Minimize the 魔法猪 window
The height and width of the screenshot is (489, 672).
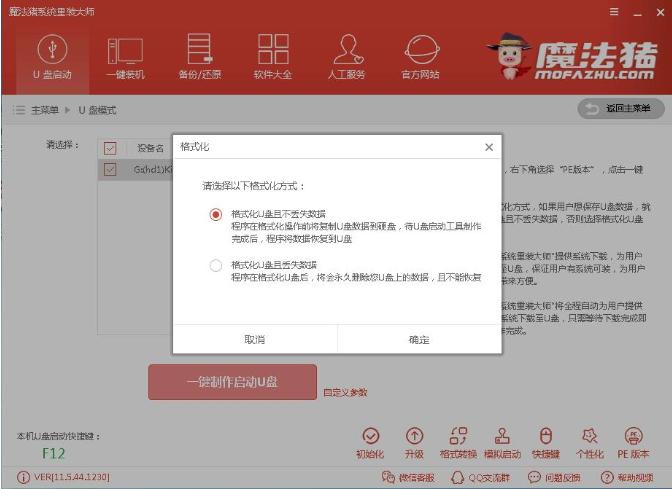[x=638, y=13]
